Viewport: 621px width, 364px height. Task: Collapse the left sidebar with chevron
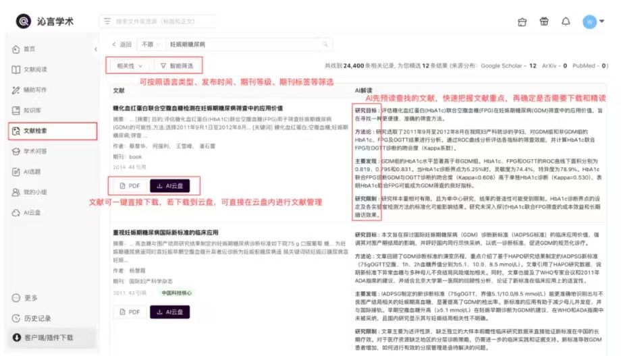96,49
